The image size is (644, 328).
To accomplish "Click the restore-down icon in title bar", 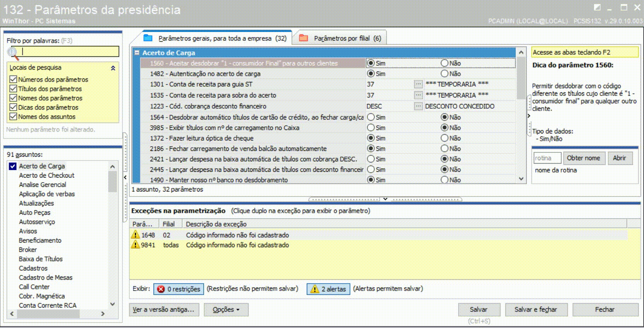I will tap(597, 7).
